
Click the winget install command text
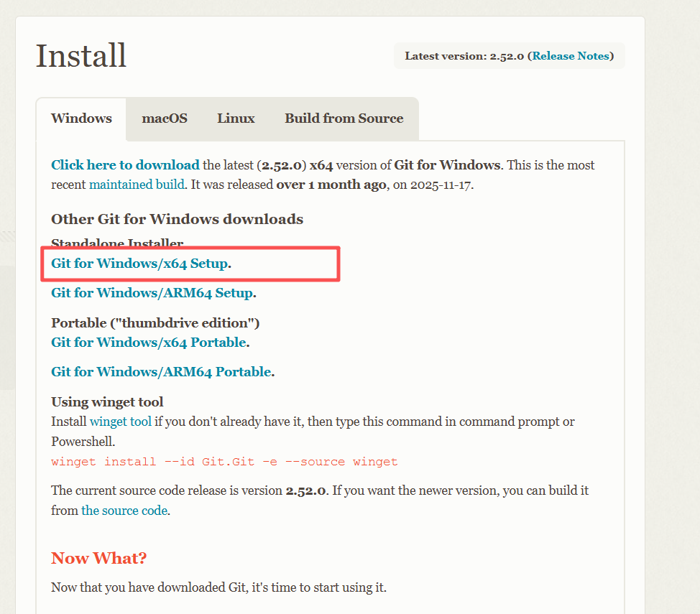point(224,462)
